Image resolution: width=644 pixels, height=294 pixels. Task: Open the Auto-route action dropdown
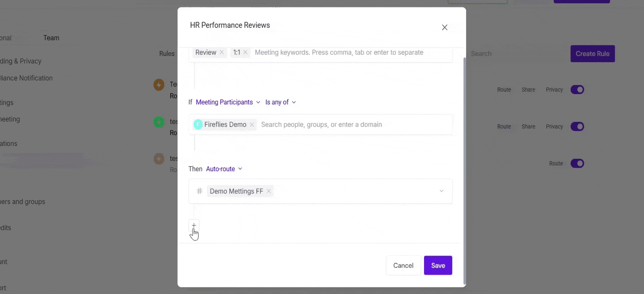(x=224, y=169)
